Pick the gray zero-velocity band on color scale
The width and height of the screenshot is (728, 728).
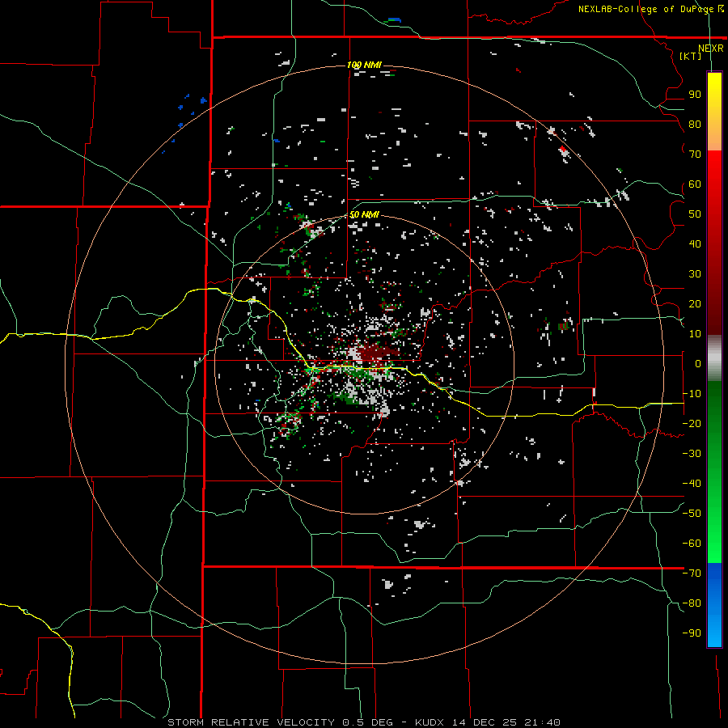tap(714, 358)
